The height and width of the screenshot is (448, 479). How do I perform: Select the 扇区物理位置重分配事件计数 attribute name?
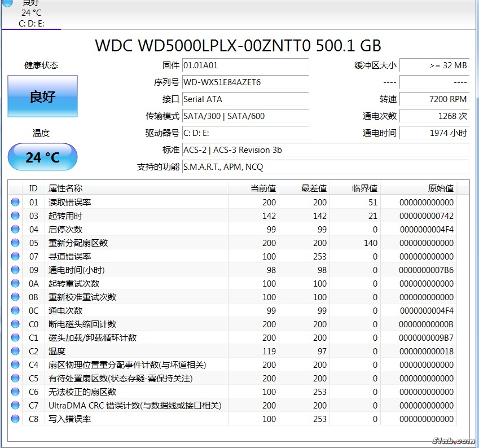click(x=128, y=365)
